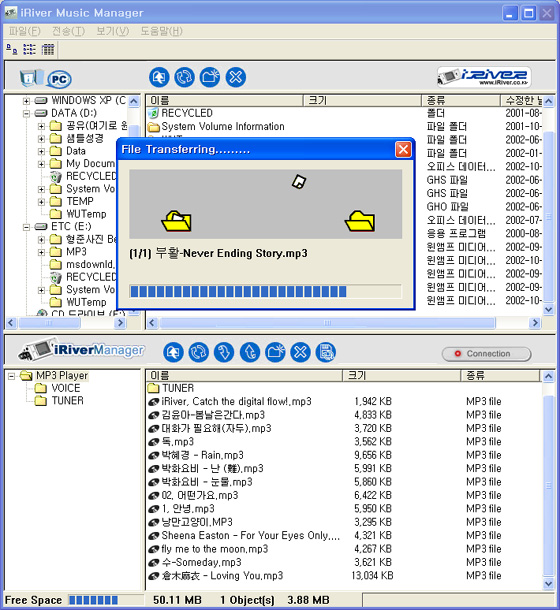Open the 보기(V) menu

(x=112, y=31)
